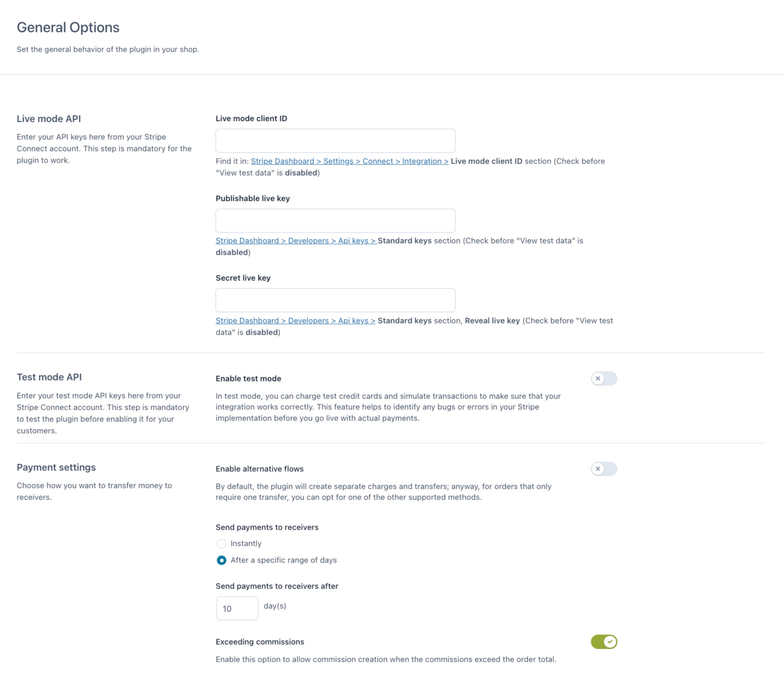The width and height of the screenshot is (784, 699).
Task: Click the Test mode API section heading
Action: pyautogui.click(x=49, y=377)
